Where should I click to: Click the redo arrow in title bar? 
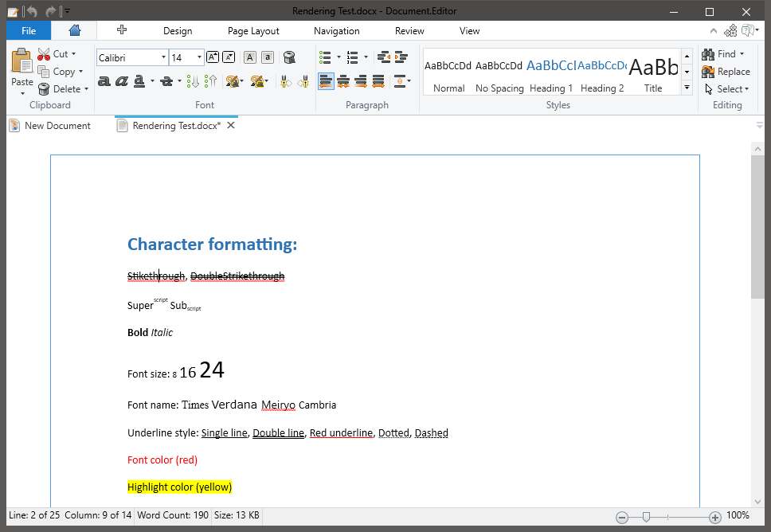pos(49,10)
